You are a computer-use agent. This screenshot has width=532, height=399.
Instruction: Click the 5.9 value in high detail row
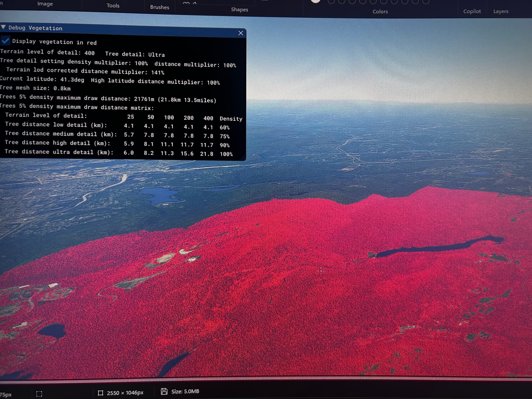click(x=129, y=144)
